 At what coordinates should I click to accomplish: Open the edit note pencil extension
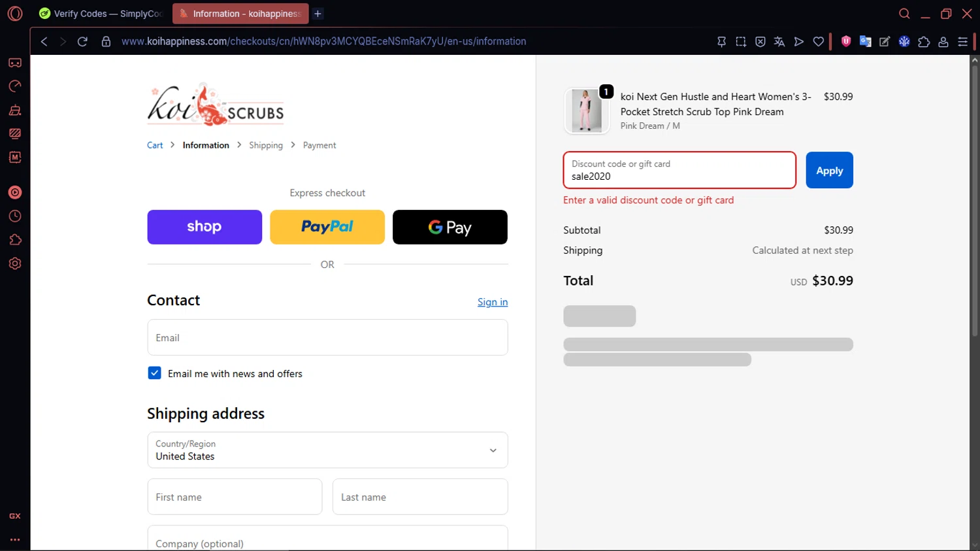(x=885, y=41)
